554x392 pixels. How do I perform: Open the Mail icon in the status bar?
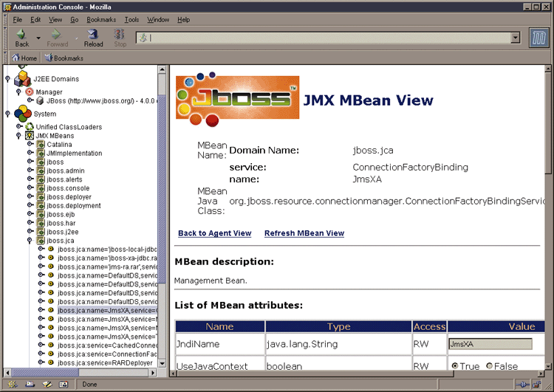click(x=30, y=384)
